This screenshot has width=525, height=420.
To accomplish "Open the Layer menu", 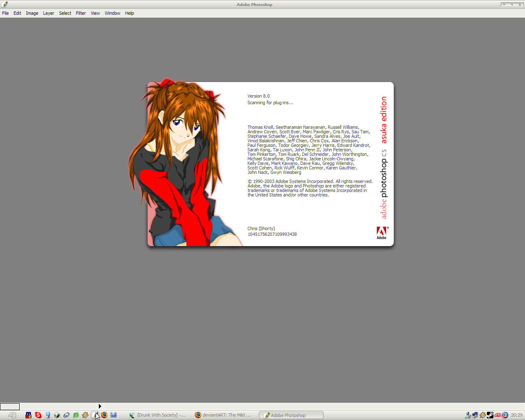I will [48, 13].
